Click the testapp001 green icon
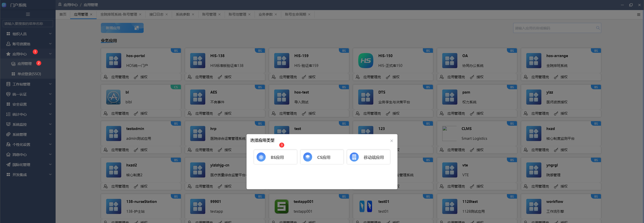The image size is (644, 223). [x=281, y=206]
